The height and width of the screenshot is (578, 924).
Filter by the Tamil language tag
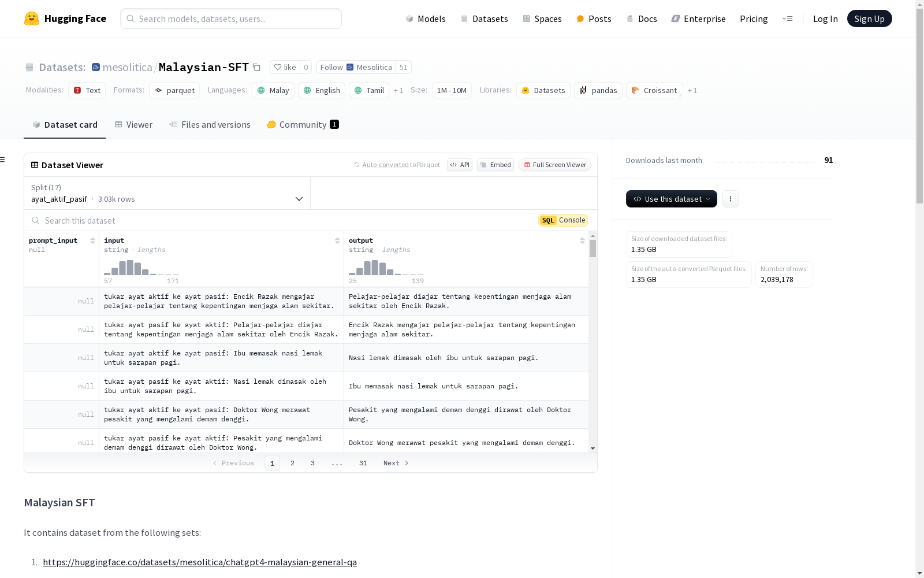[369, 90]
